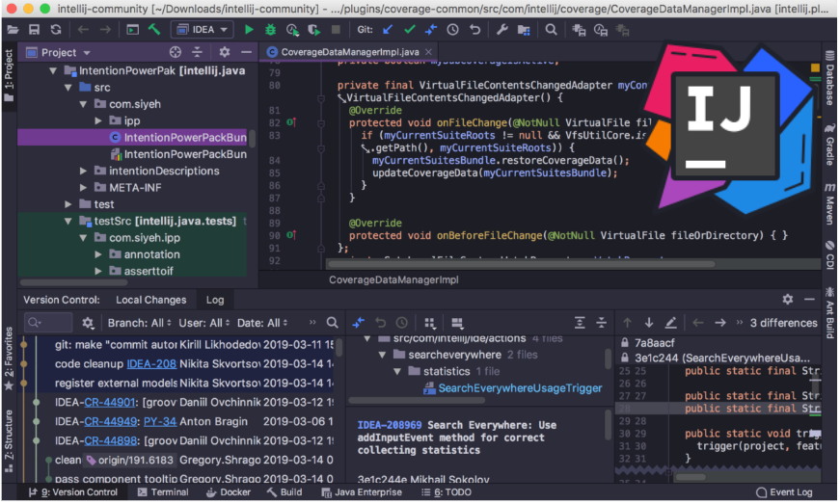Click the editor horizontal scrollbar
The width and height of the screenshot is (840, 504).
click(x=521, y=264)
